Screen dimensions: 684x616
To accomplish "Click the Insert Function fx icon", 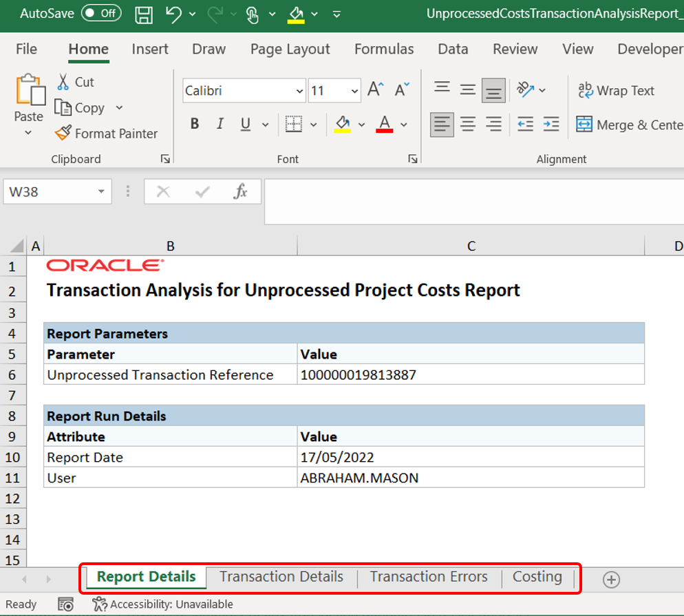I will click(240, 192).
